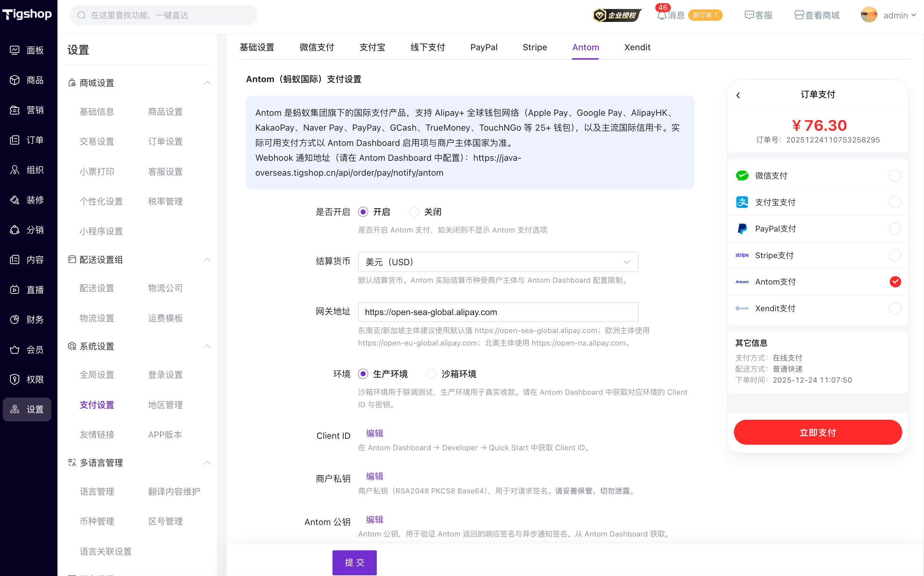Open the 会员 members sidebar icon
924x576 pixels.
click(15, 350)
